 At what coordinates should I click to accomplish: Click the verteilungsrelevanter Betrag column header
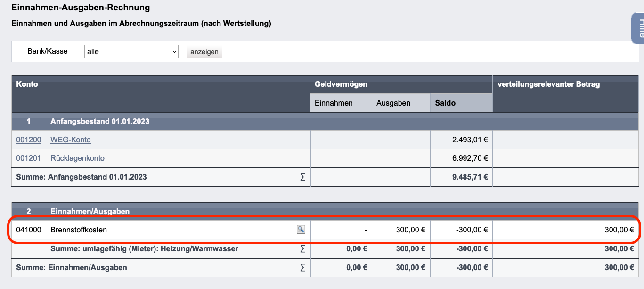[548, 84]
